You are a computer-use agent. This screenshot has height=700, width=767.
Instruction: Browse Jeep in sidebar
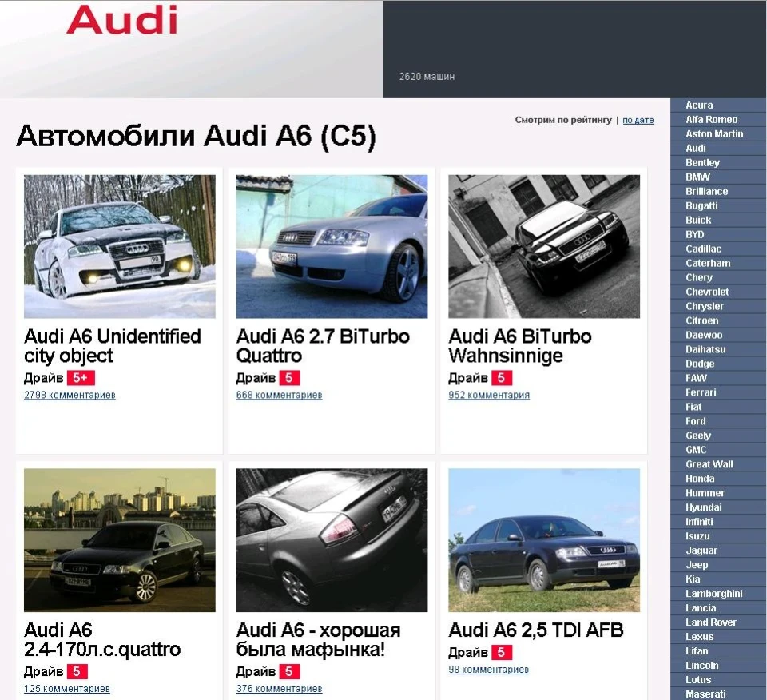coord(697,565)
